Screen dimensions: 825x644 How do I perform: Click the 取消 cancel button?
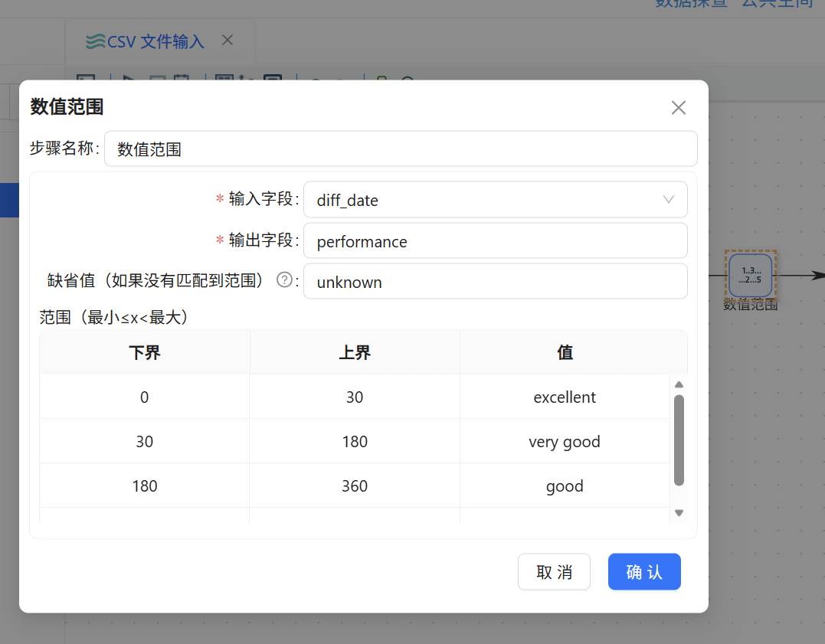[554, 571]
